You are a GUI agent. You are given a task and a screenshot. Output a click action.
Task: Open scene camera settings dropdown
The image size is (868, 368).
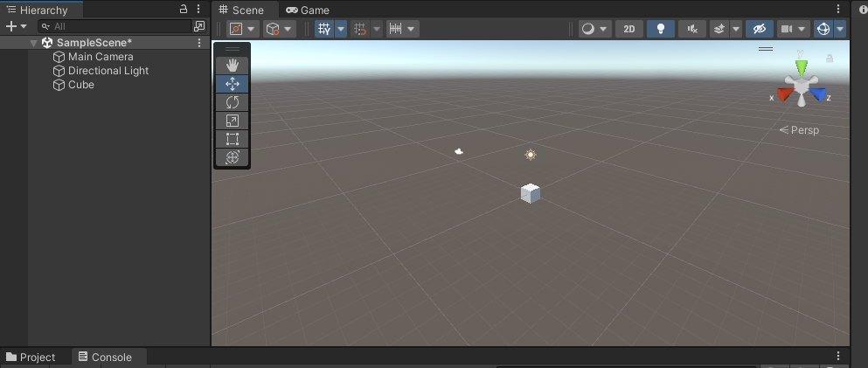coord(794,29)
